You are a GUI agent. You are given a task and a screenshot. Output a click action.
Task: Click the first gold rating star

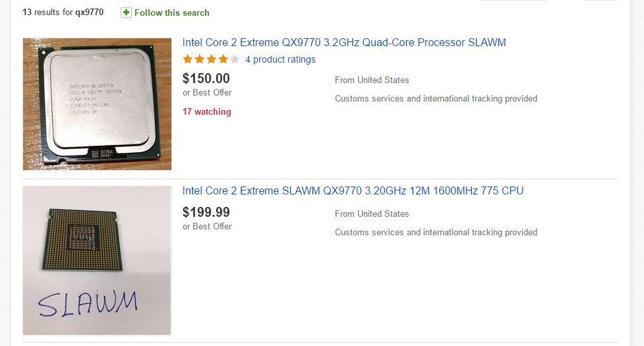(188, 59)
